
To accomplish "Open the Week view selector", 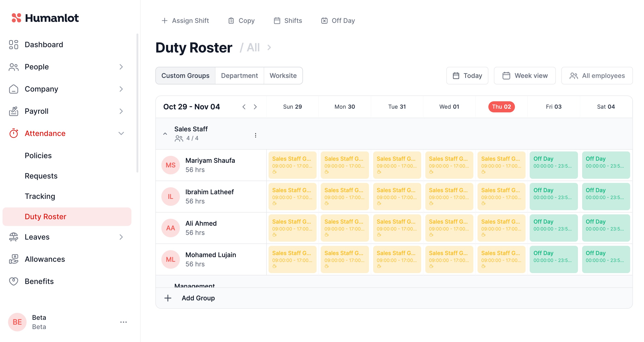I will (x=524, y=76).
